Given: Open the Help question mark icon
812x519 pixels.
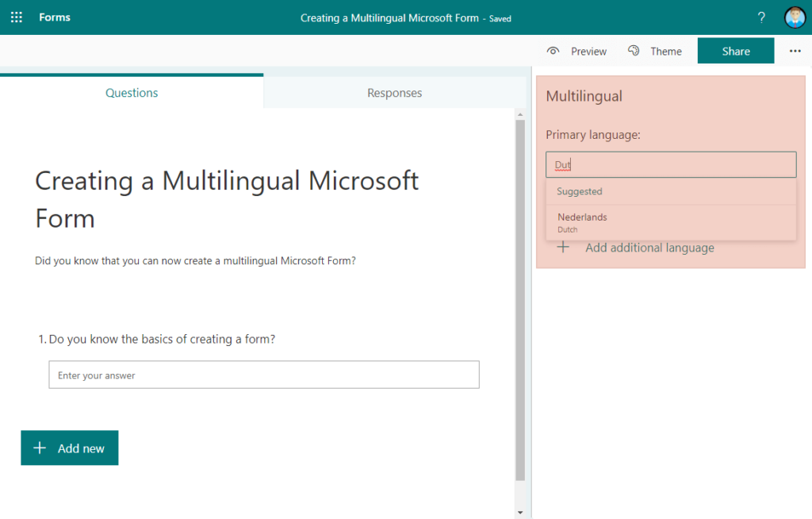Looking at the screenshot, I should (761, 17).
